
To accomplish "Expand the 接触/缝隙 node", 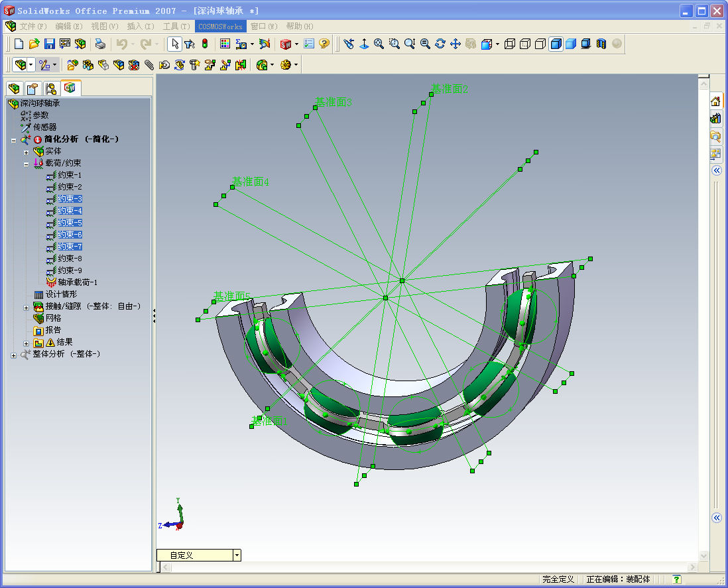I will [x=26, y=307].
